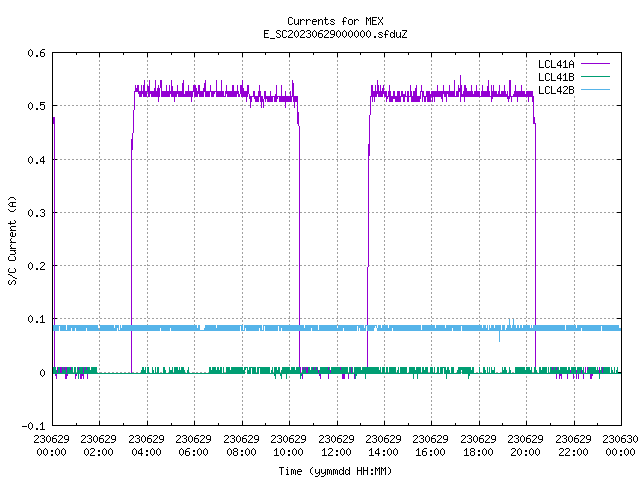
Task: Click the '230630 00:00' x-axis tick label
Action: click(x=620, y=446)
